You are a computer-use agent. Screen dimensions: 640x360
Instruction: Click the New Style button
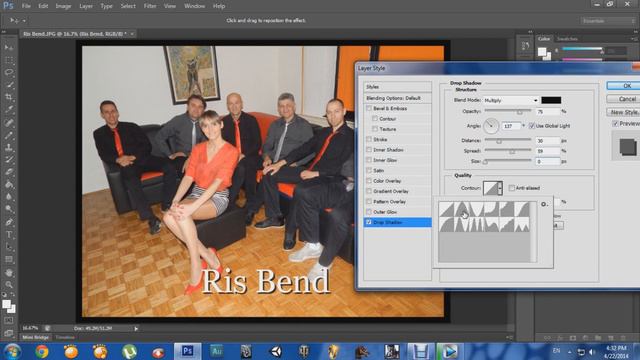623,112
